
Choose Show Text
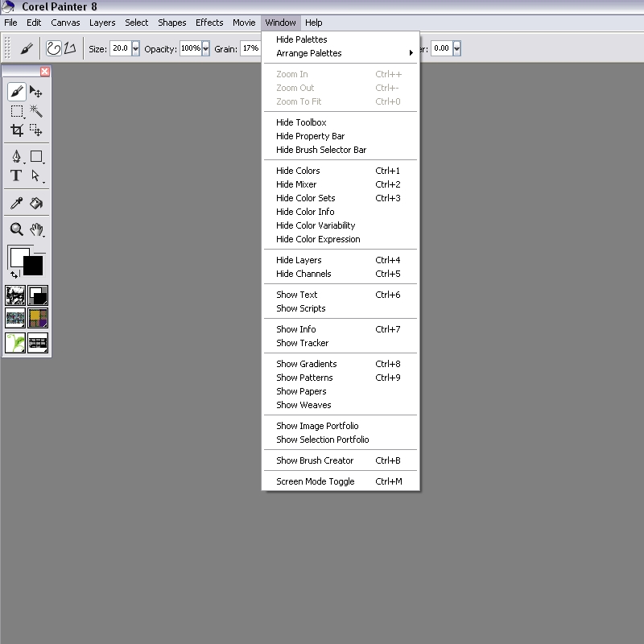(340, 295)
